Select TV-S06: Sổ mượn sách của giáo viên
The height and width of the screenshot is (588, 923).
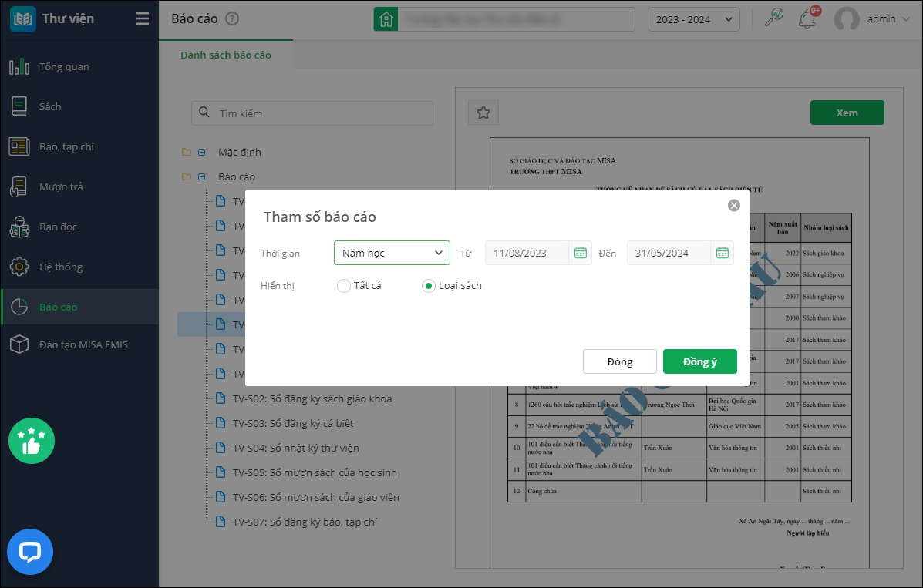(x=315, y=497)
